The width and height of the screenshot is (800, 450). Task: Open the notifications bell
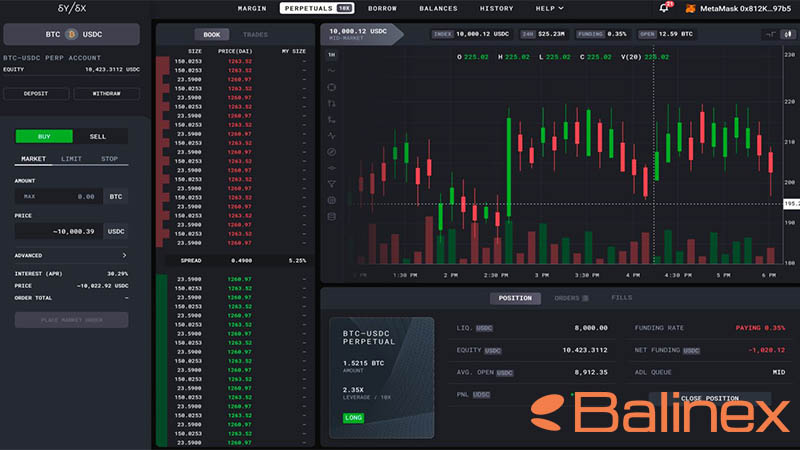click(663, 8)
